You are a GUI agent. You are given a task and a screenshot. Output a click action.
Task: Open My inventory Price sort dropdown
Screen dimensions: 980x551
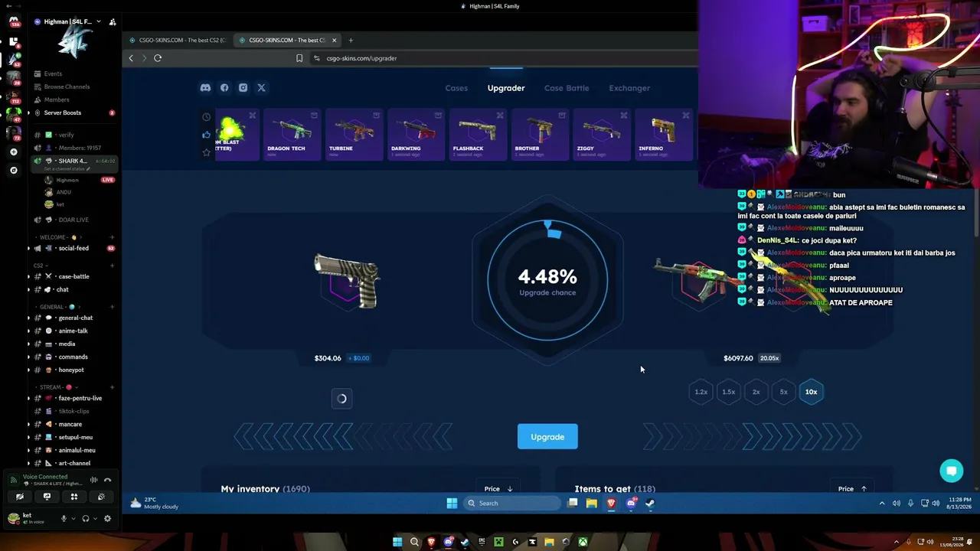498,488
